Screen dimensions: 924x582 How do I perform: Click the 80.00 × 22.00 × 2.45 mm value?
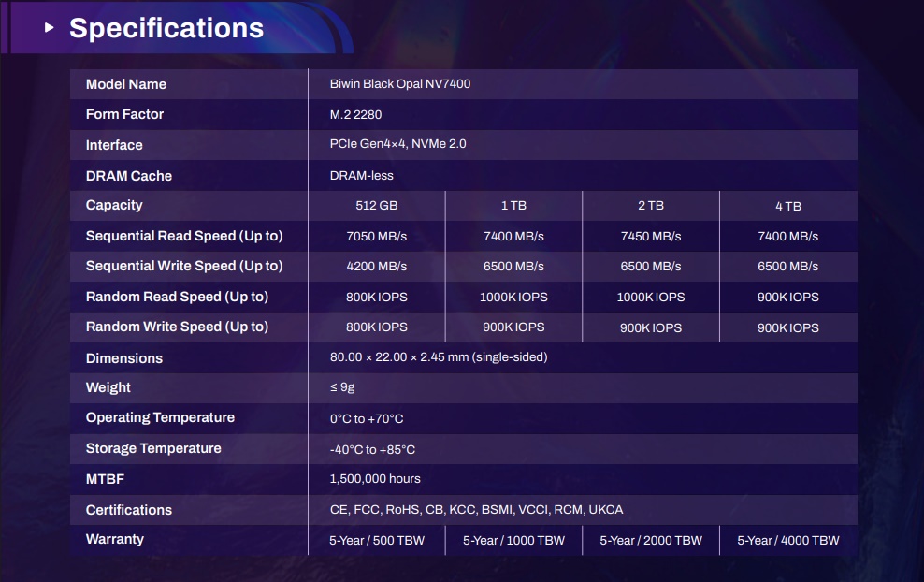tap(439, 357)
